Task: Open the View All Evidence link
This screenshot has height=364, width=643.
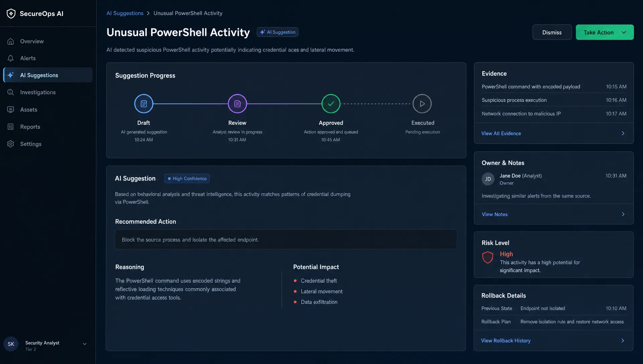Action: click(501, 133)
